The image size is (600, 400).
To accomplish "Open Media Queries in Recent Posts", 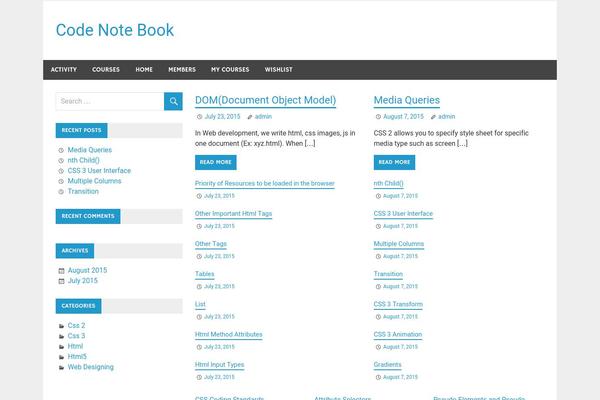I will click(x=90, y=150).
